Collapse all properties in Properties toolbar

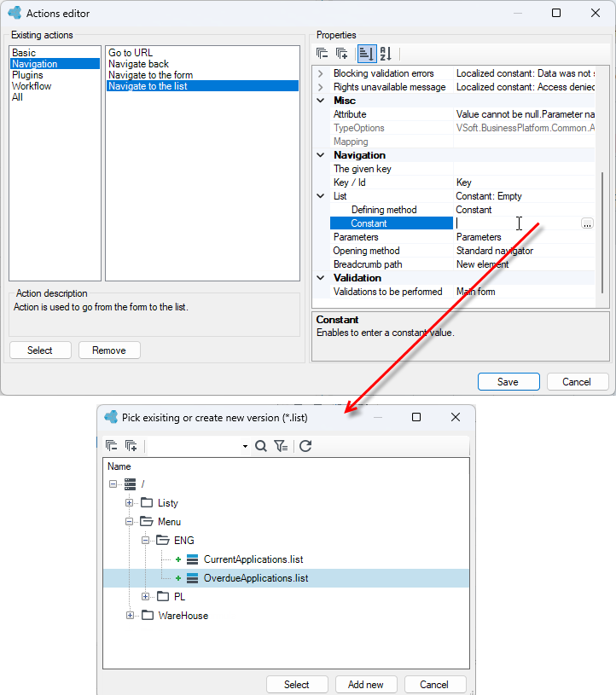pyautogui.click(x=323, y=54)
